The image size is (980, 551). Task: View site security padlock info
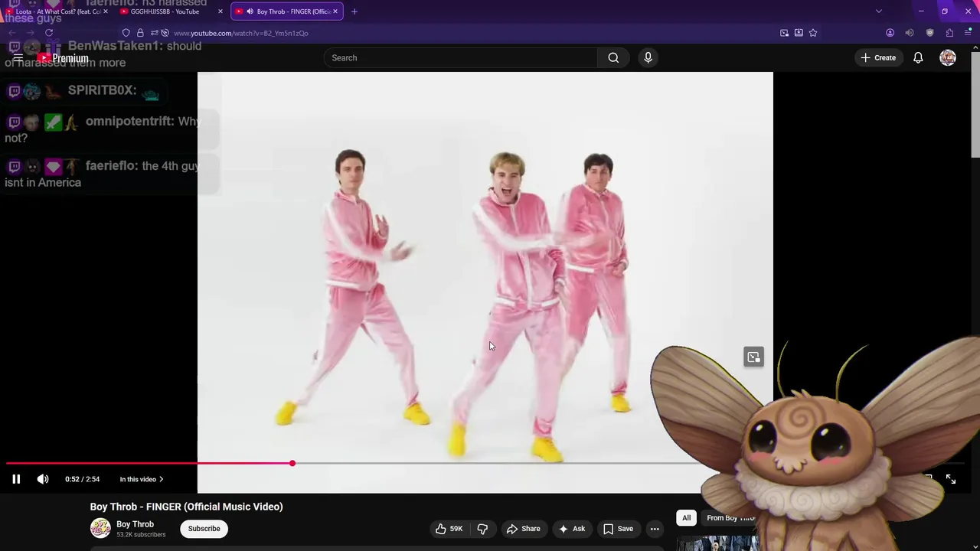(140, 33)
